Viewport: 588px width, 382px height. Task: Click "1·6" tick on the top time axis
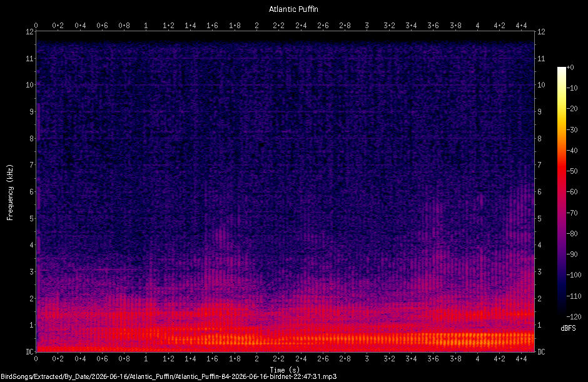(x=212, y=26)
